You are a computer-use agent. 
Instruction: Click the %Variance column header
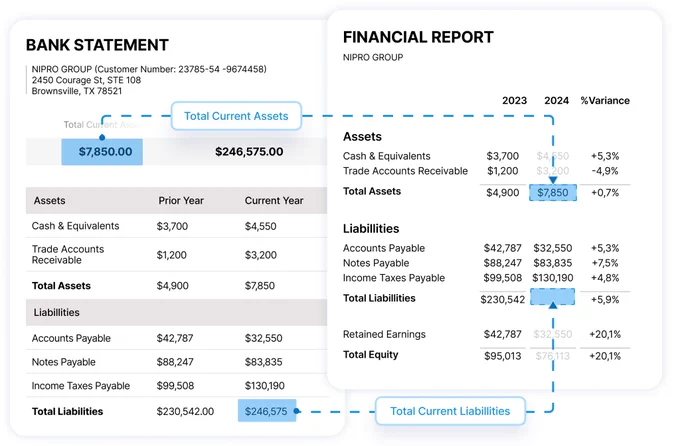click(605, 100)
